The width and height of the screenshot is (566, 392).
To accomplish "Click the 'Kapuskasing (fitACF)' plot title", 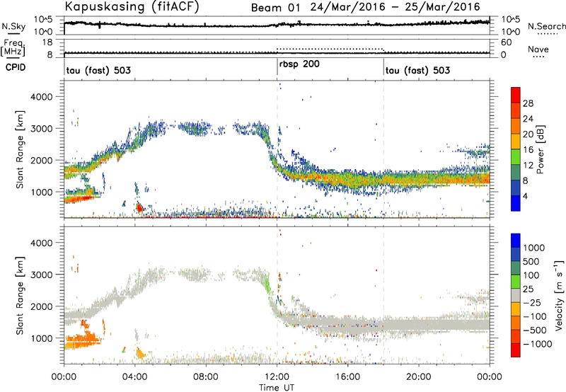I will tap(132, 6).
